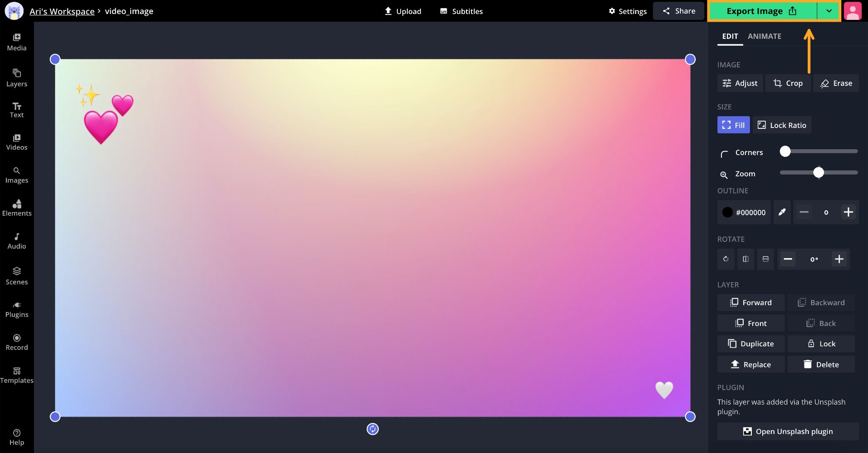This screenshot has width=868, height=453.
Task: Click the rotate handle below the canvas
Action: (373, 429)
